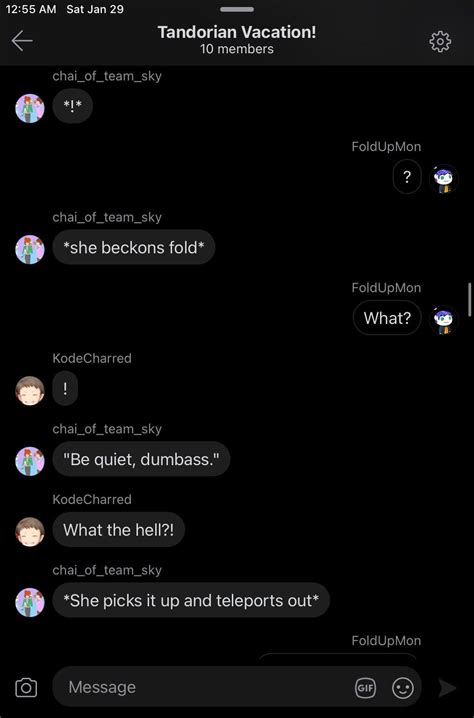474x718 pixels.
Task: Select the "Be quiet, dumbass." message
Action: tap(141, 459)
